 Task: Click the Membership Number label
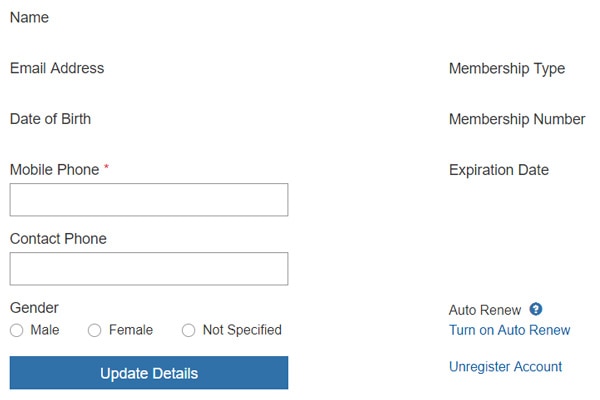pos(517,119)
